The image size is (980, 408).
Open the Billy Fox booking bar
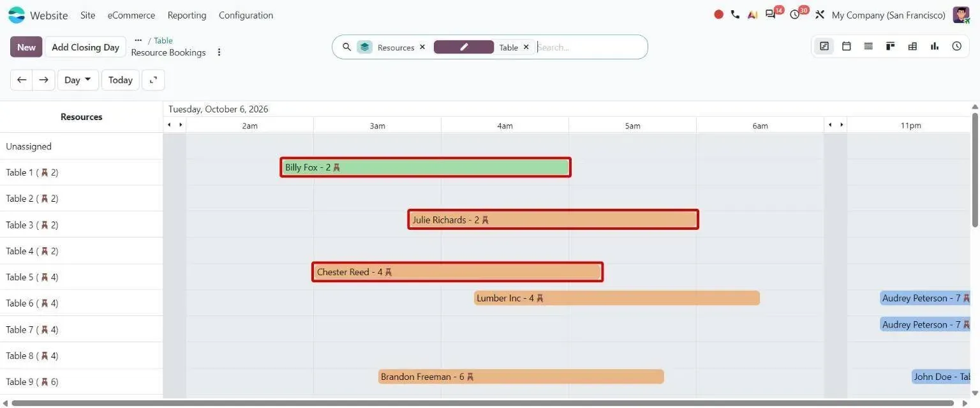(426, 167)
